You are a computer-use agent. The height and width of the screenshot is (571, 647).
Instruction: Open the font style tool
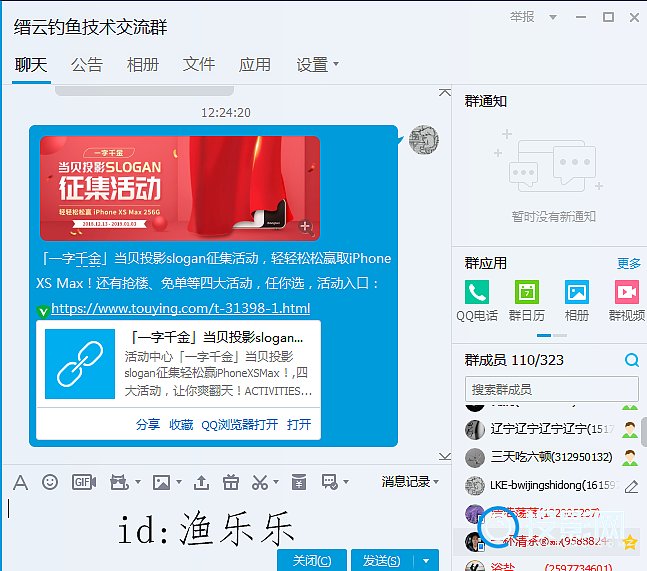20,483
